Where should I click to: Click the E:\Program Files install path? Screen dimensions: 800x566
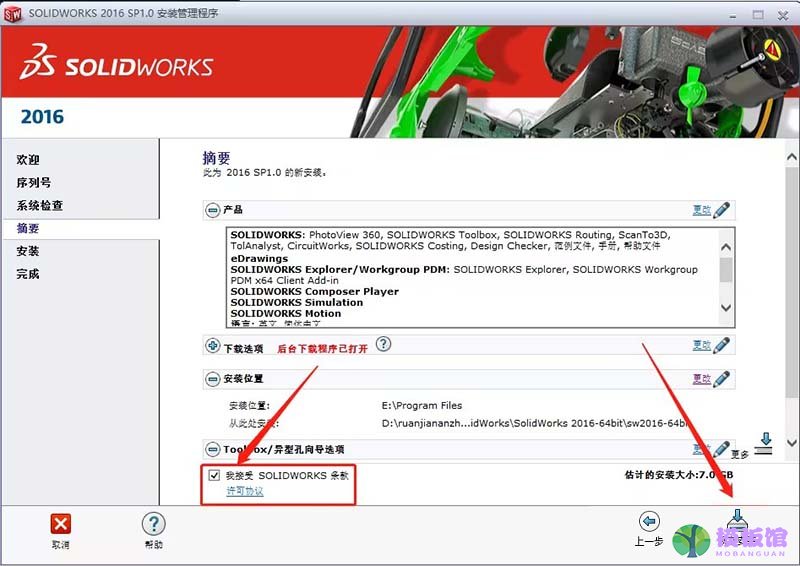(422, 406)
